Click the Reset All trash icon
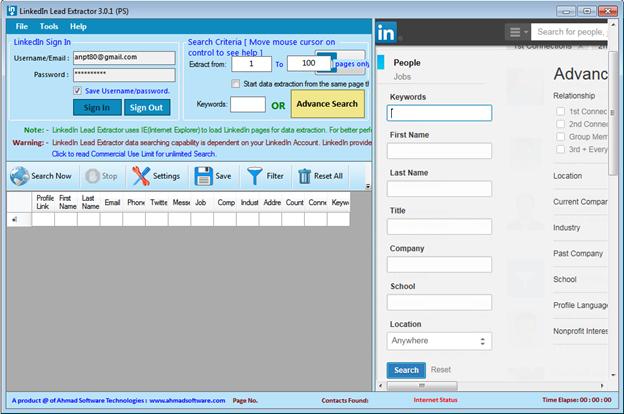This screenshot has width=624, height=414. [x=304, y=176]
